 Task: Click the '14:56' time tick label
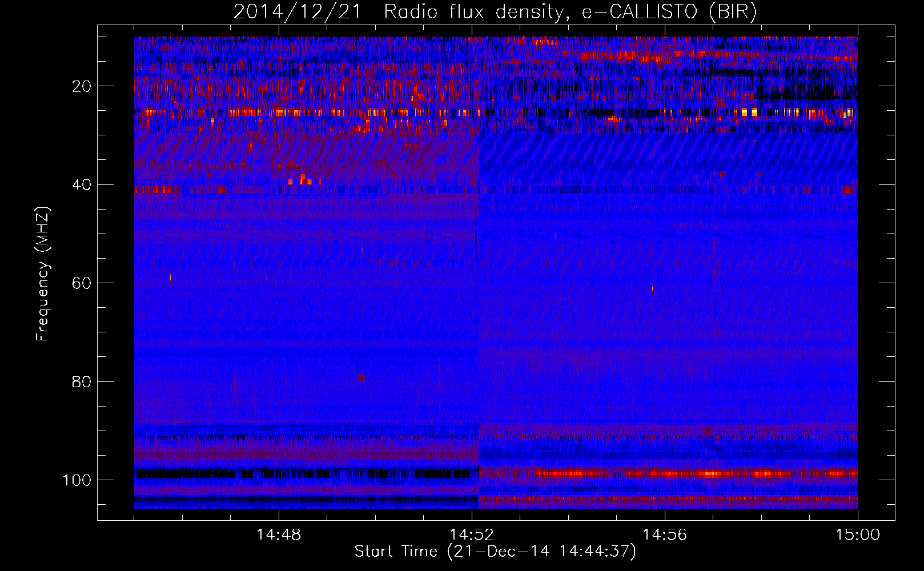[x=665, y=535]
